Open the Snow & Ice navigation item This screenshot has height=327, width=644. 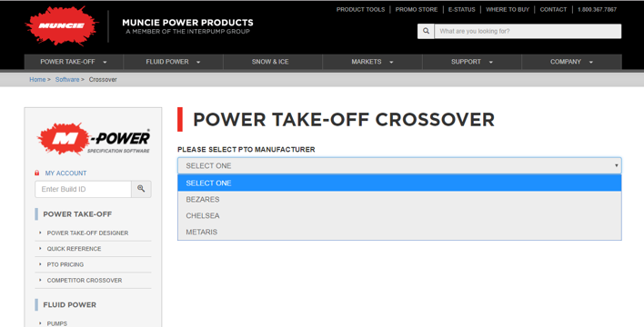270,62
